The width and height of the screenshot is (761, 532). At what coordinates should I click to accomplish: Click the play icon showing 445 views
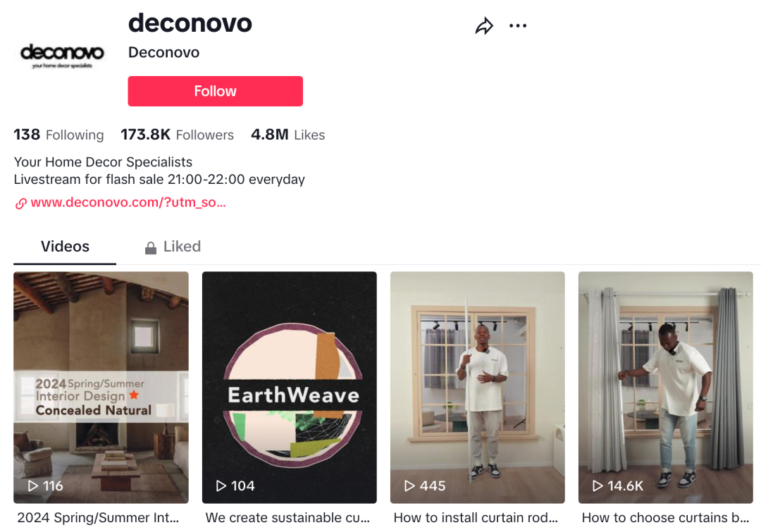coord(409,485)
